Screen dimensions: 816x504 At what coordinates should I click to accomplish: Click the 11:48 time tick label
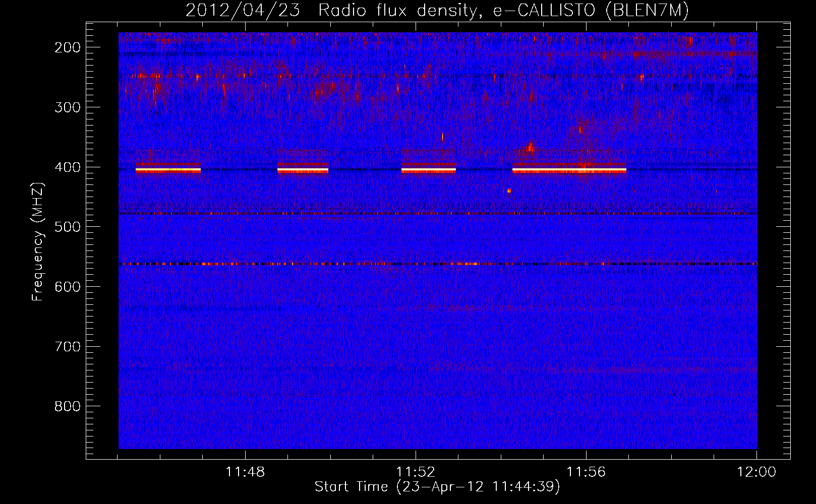tap(245, 472)
